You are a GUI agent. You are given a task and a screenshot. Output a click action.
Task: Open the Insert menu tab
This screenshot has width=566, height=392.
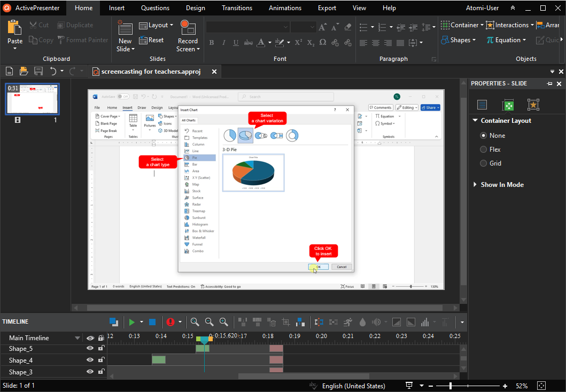click(117, 7)
